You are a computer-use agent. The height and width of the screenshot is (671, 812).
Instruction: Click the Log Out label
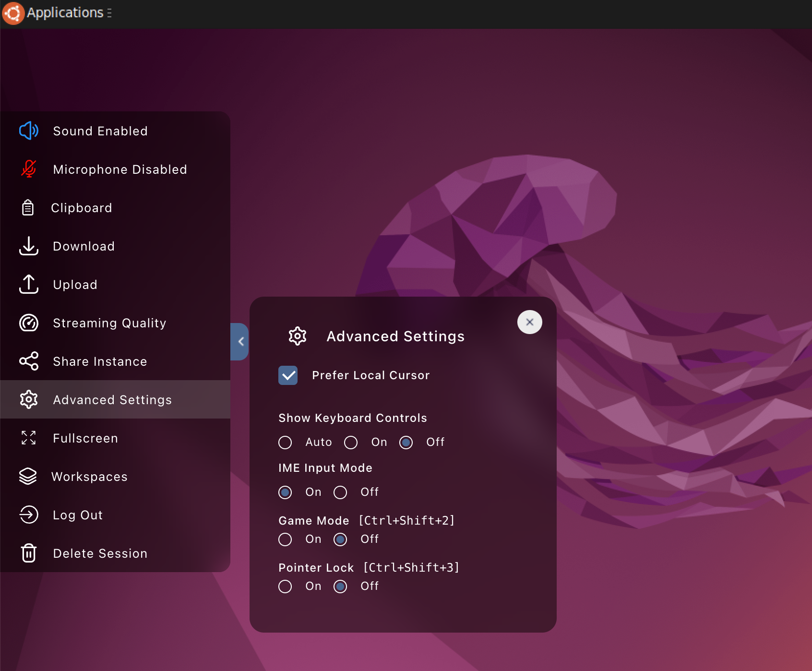[x=78, y=515]
